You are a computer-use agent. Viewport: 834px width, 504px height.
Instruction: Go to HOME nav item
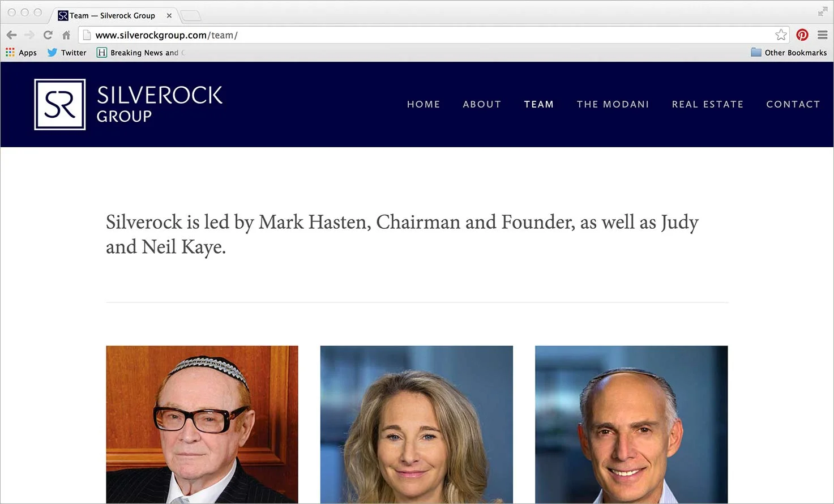424,104
